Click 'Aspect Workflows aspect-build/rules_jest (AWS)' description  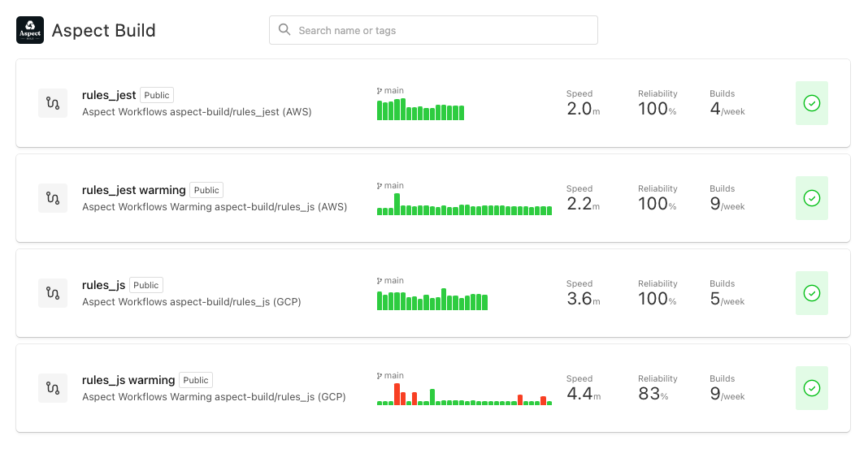[x=197, y=112]
